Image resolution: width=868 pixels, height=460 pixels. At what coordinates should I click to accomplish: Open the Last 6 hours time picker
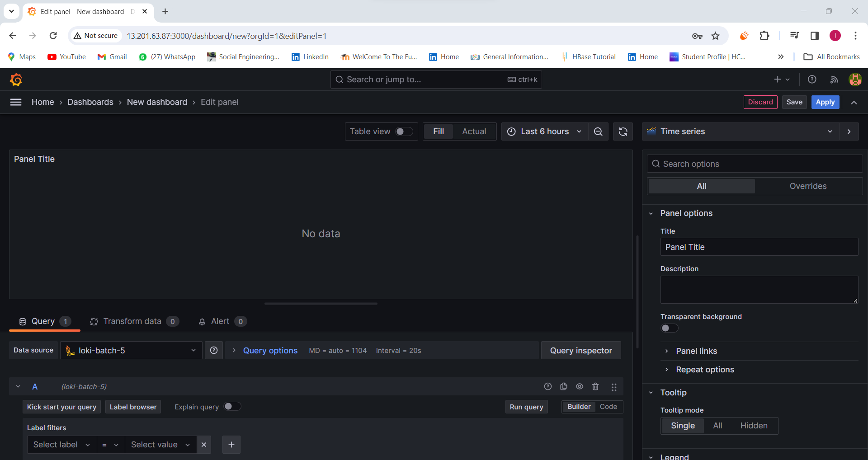(x=545, y=131)
